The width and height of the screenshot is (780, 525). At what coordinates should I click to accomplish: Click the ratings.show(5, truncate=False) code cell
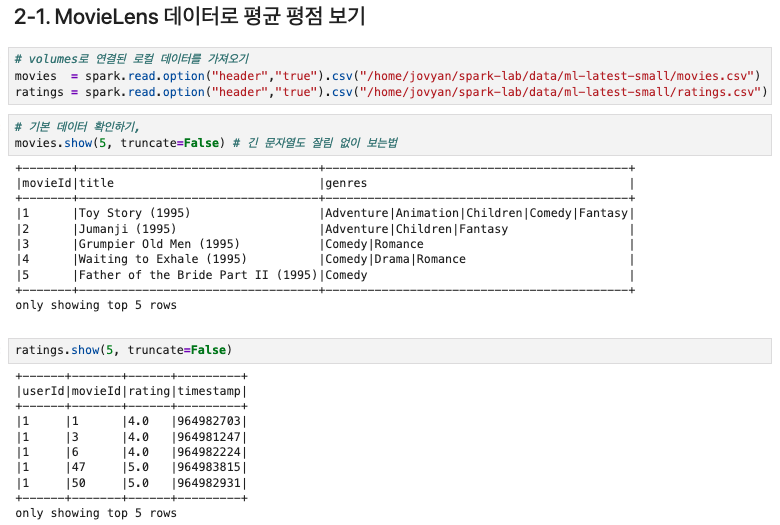pos(390,350)
